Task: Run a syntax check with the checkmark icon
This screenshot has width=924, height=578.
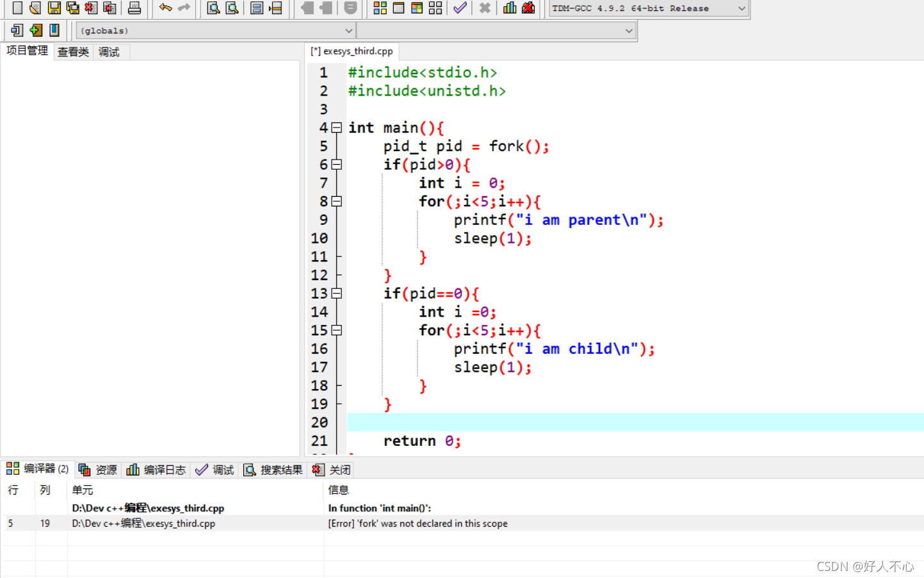Action: (x=460, y=8)
